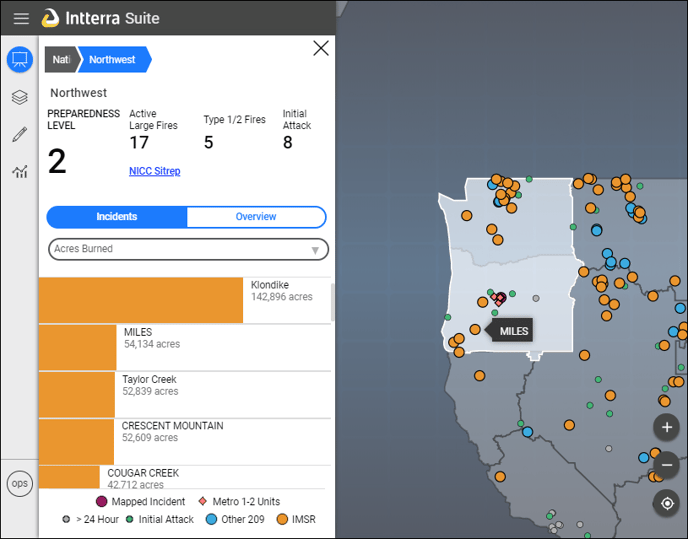Switch to the Overview view toggle
Viewport: 688px width, 539px height.
pos(256,217)
